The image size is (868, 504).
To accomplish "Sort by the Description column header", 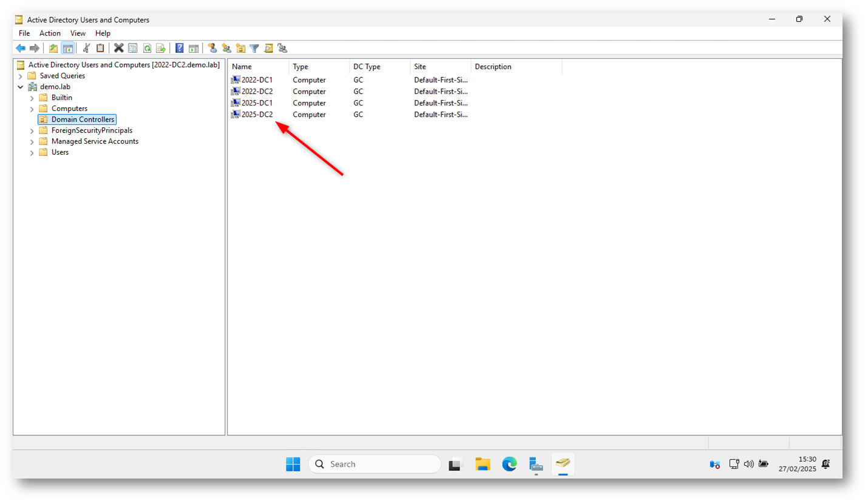I will 517,67.
